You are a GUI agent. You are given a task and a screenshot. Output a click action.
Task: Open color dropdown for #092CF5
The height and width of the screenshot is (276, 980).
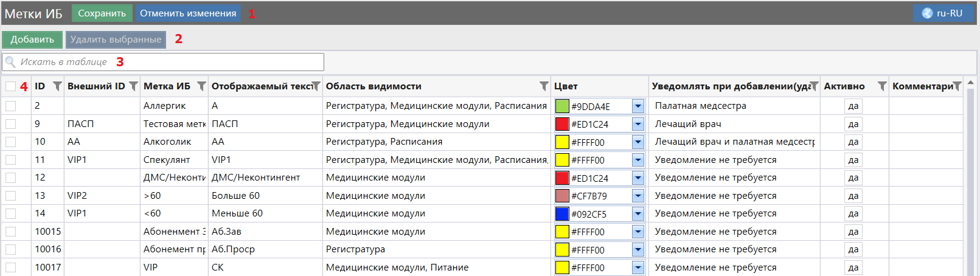point(638,214)
